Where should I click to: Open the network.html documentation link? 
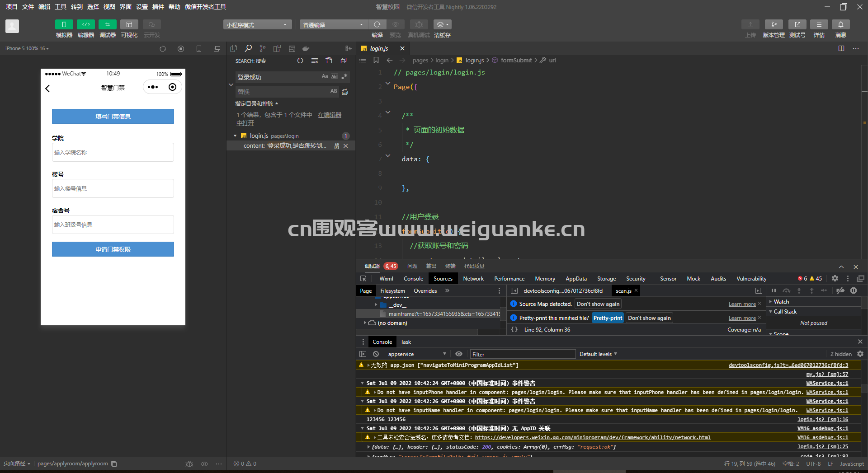[x=593, y=437]
